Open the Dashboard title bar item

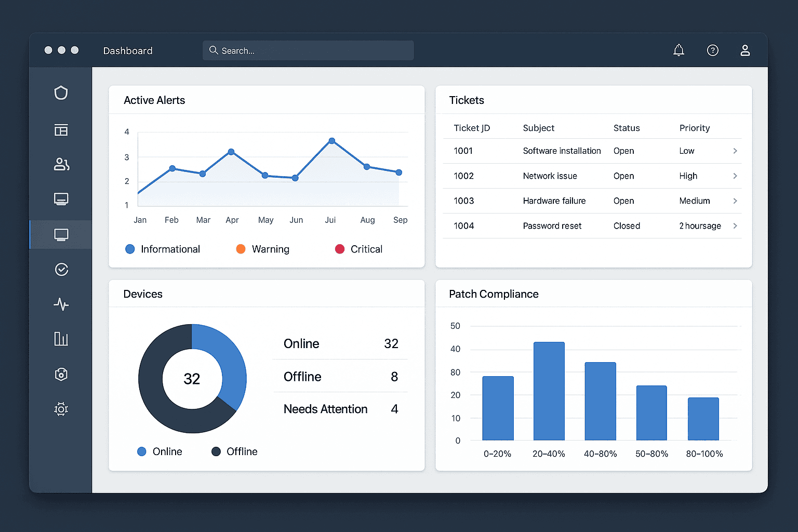[128, 50]
